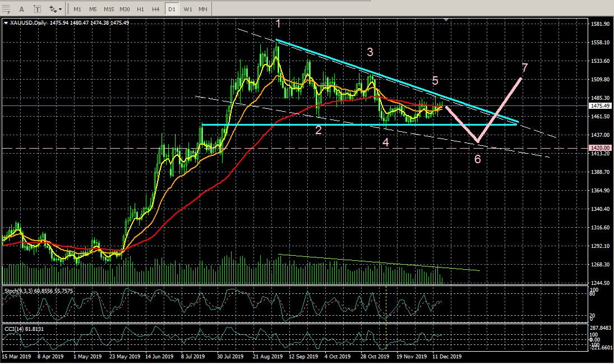The height and width of the screenshot is (364, 614).
Task: Switch chart to MN monthly timeframe
Action: [x=203, y=9]
